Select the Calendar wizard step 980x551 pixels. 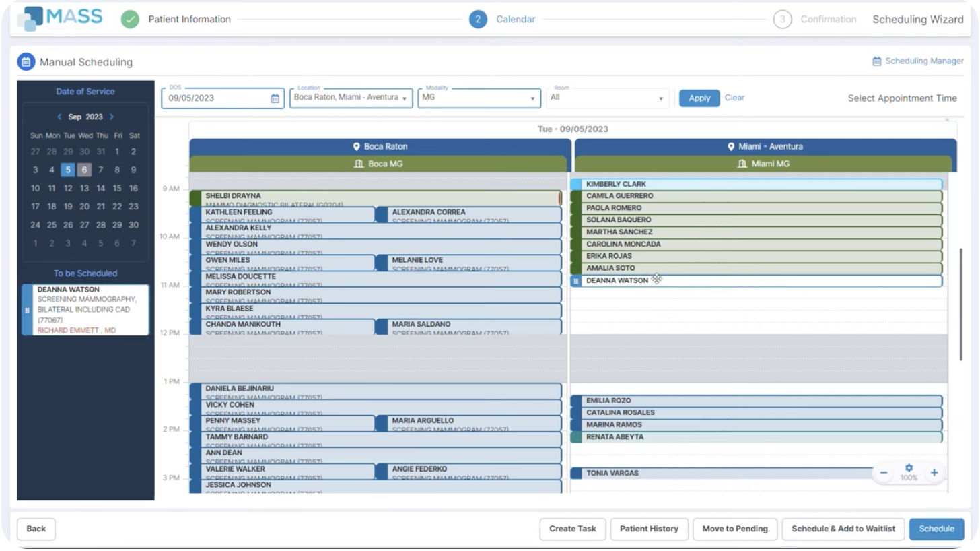pyautogui.click(x=479, y=19)
